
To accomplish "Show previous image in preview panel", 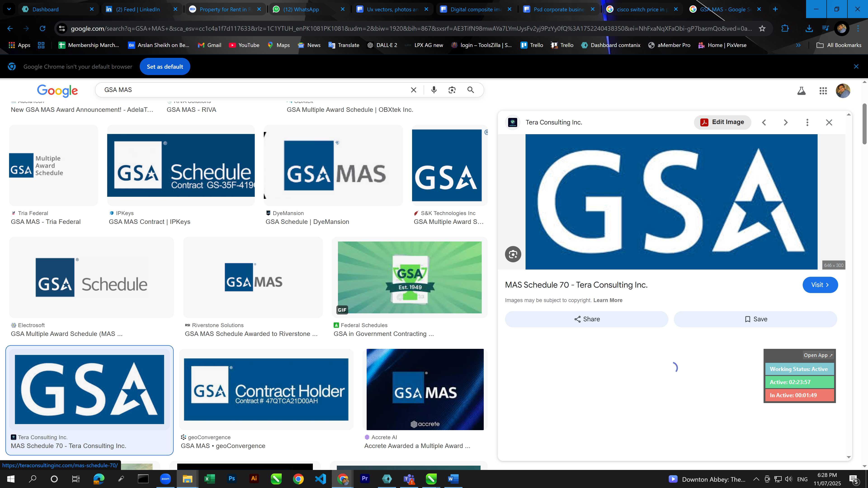I will (764, 123).
